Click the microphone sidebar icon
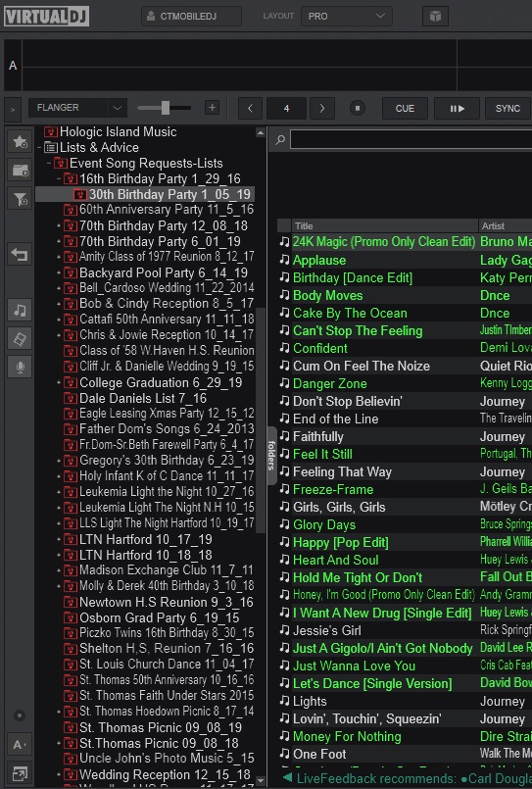The width and height of the screenshot is (532, 789). 21,368
